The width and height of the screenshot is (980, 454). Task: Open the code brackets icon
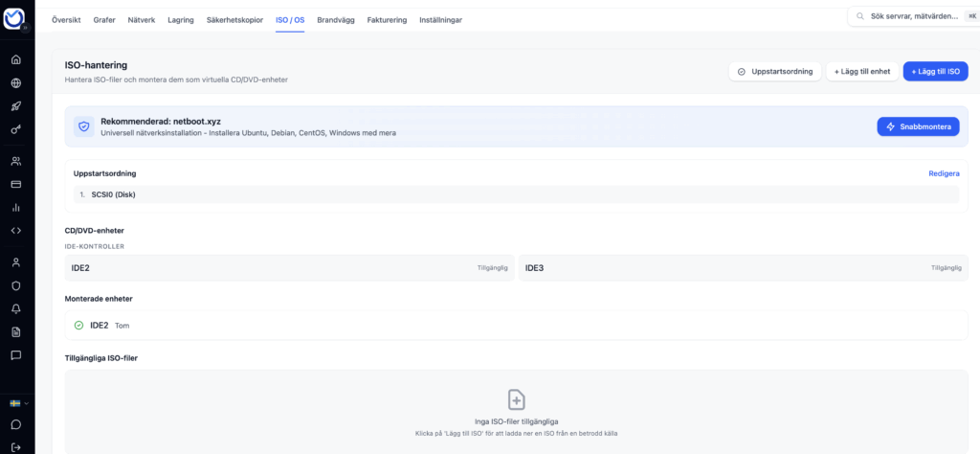(16, 230)
